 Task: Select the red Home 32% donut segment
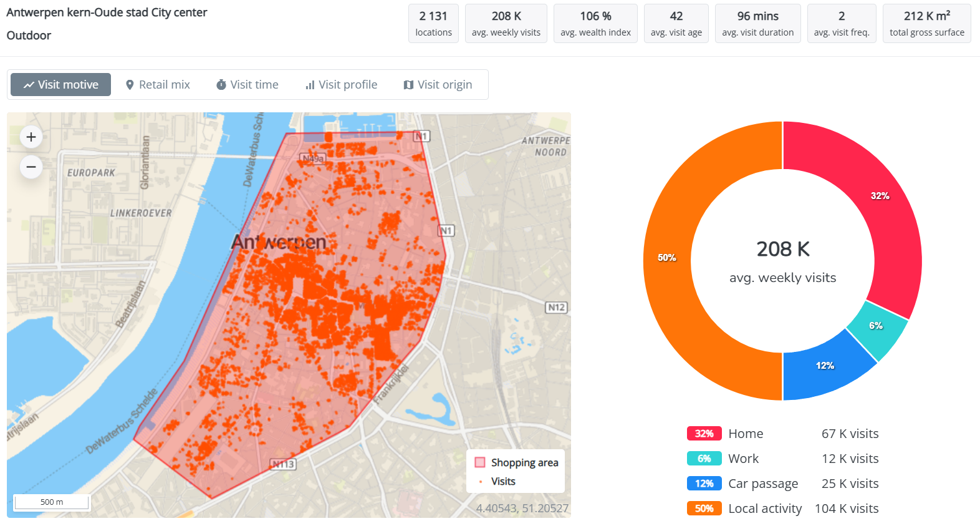[x=880, y=196]
